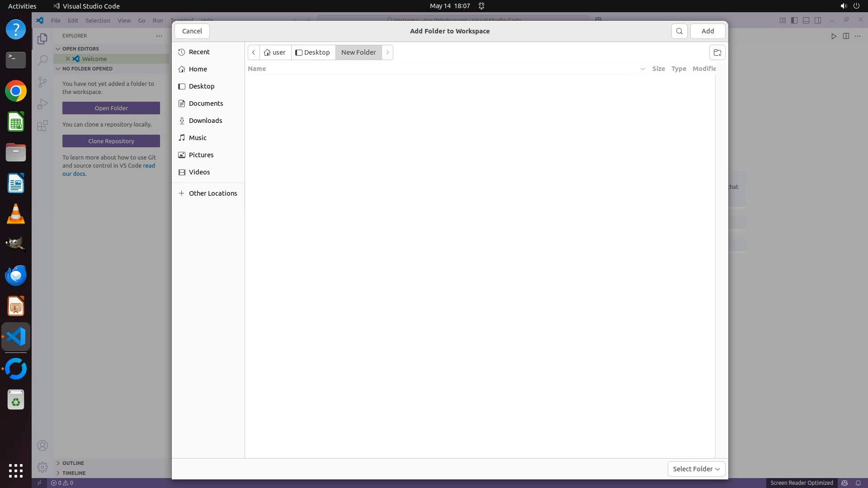Image resolution: width=868 pixels, height=488 pixels.
Task: Click the Manage gear icon
Action: pyautogui.click(x=42, y=467)
